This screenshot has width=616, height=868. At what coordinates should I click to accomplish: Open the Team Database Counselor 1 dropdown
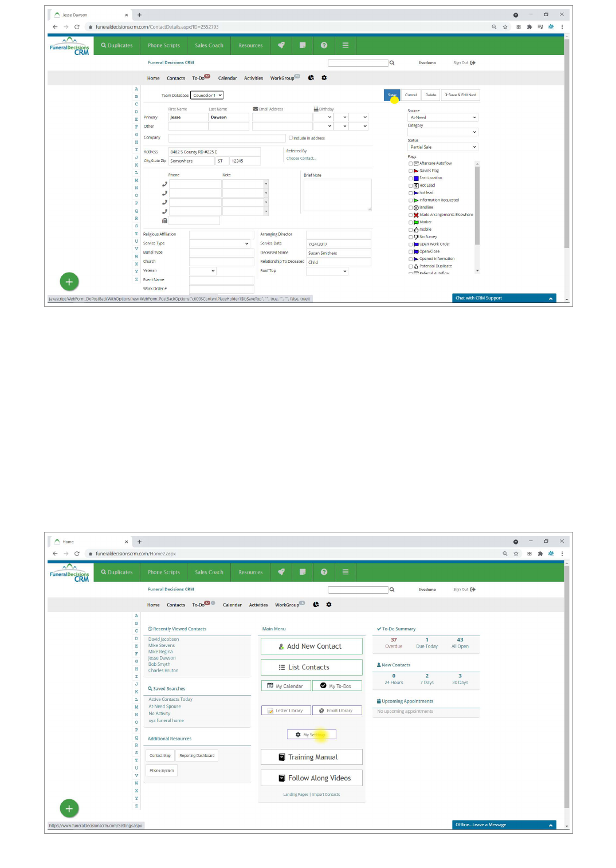[x=207, y=96]
